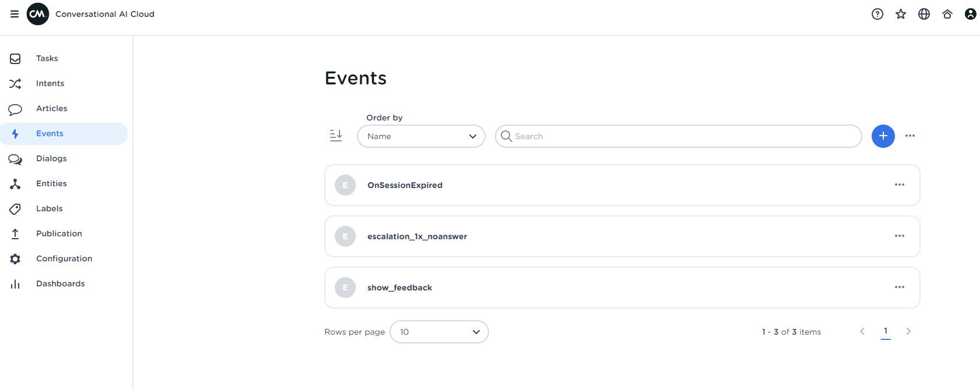The height and width of the screenshot is (390, 980).
Task: Go to Intents in sidebar
Action: coord(50,83)
